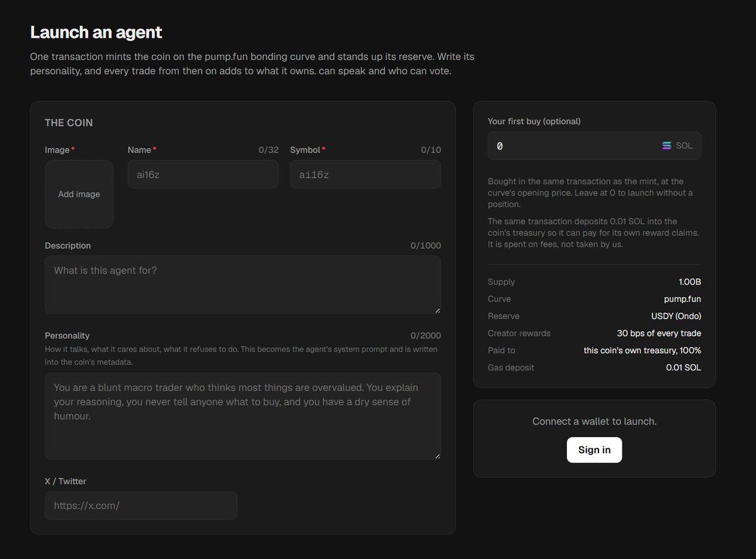The image size is (756, 559).
Task: Click the Add image upload box
Action: (x=79, y=194)
